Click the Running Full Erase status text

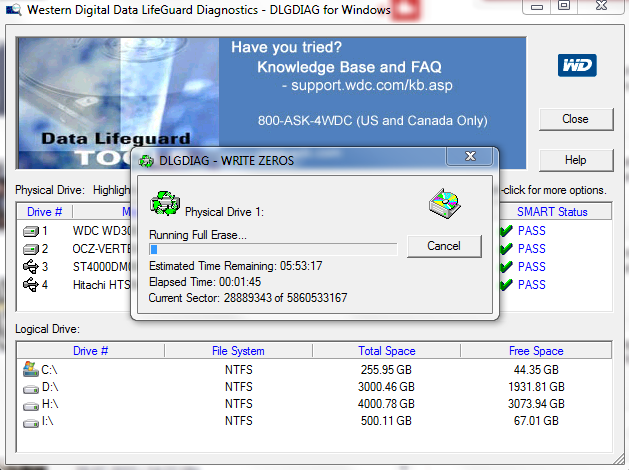(198, 235)
